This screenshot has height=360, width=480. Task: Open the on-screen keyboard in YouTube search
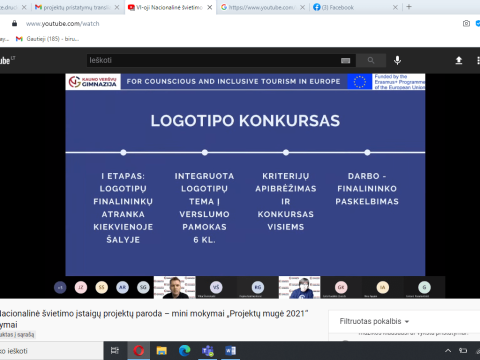[345, 60]
